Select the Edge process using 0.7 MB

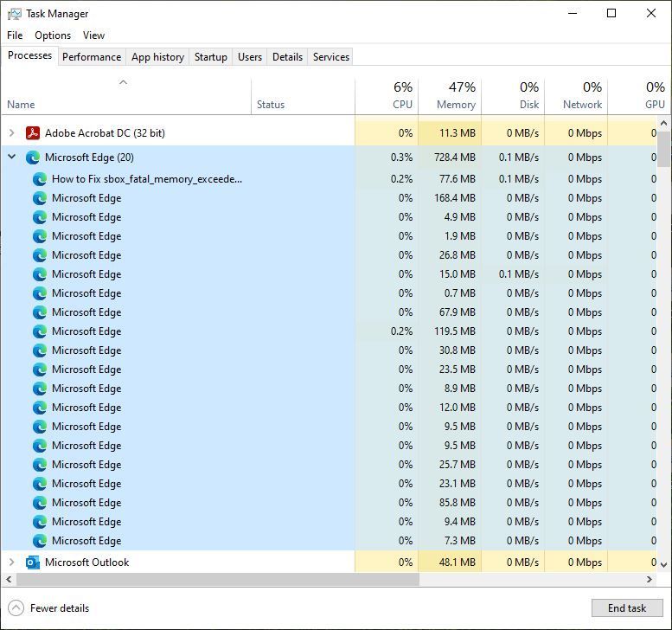[329, 292]
